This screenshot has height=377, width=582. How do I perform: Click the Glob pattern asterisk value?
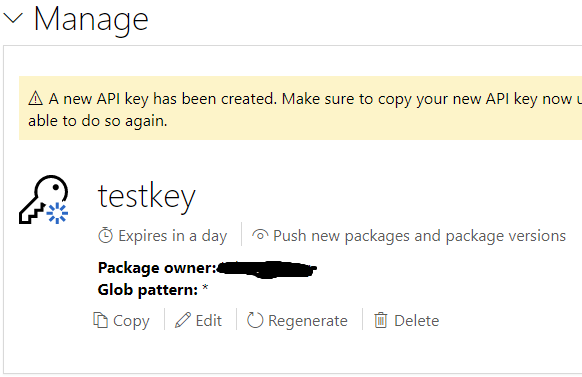click(x=205, y=288)
